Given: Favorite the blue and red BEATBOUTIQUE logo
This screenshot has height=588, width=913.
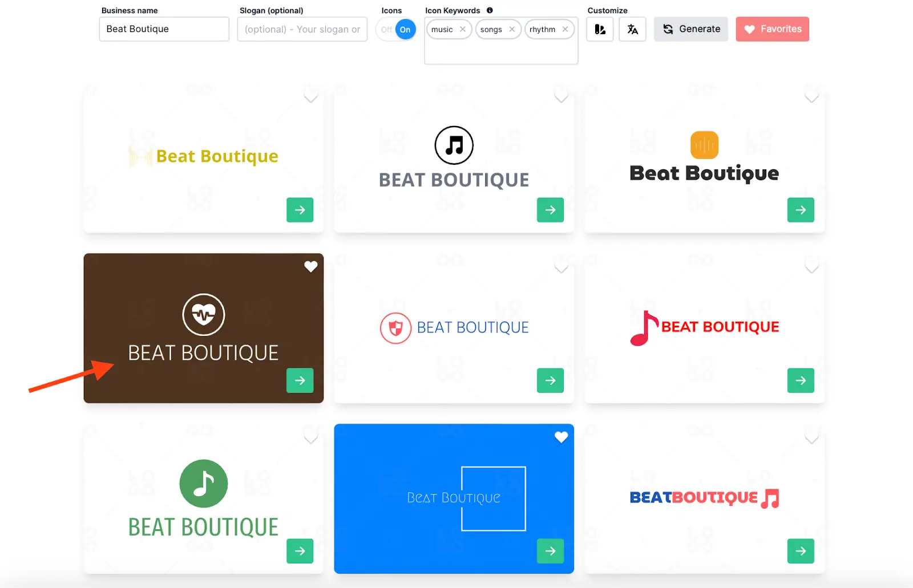Looking at the screenshot, I should coord(812,437).
